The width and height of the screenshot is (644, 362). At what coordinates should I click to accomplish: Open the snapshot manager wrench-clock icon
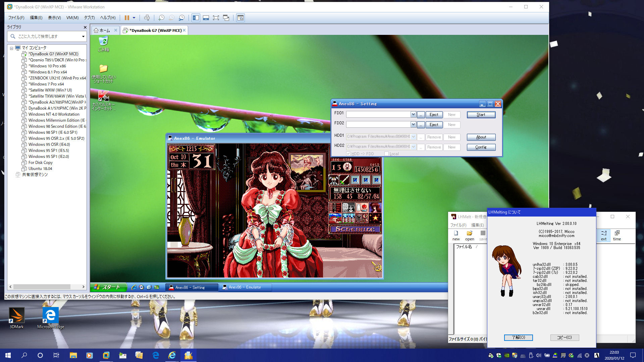click(181, 18)
